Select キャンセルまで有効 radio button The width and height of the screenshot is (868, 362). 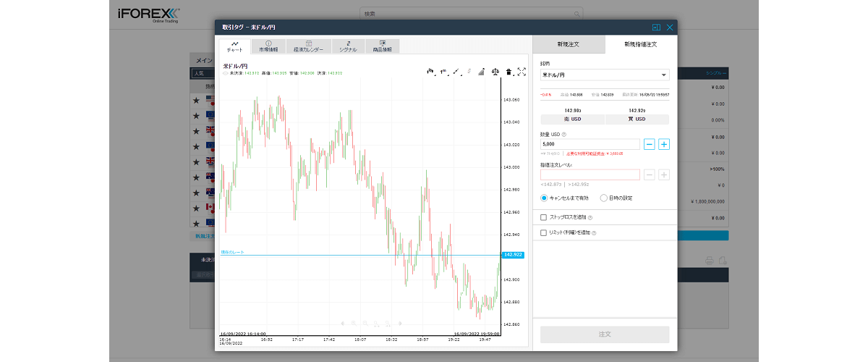[545, 198]
